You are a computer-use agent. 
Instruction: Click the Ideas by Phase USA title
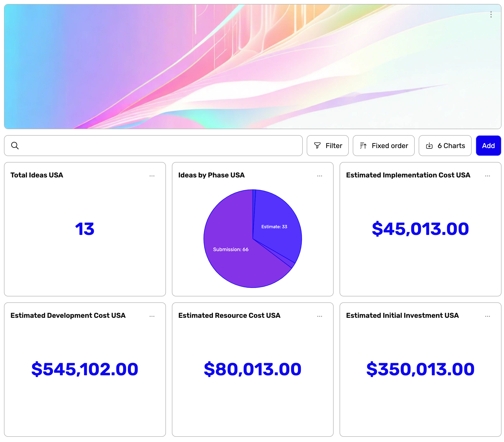(211, 175)
